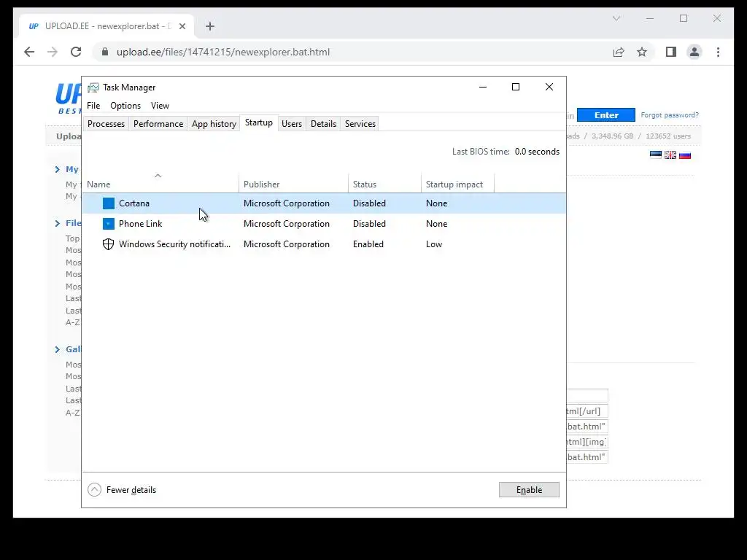The image size is (747, 560).
Task: Switch to the Users tab
Action: pyautogui.click(x=292, y=124)
